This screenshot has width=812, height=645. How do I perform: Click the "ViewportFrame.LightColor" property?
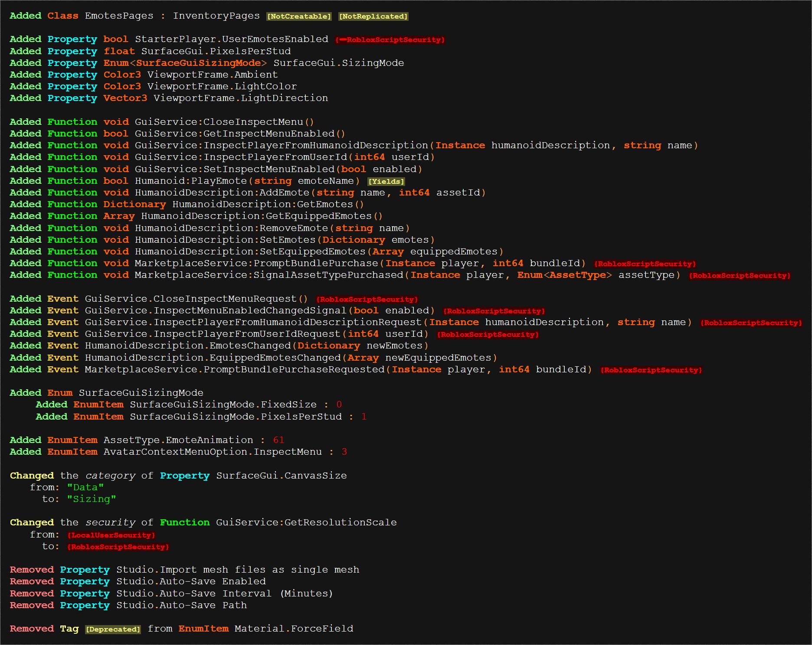pos(222,86)
